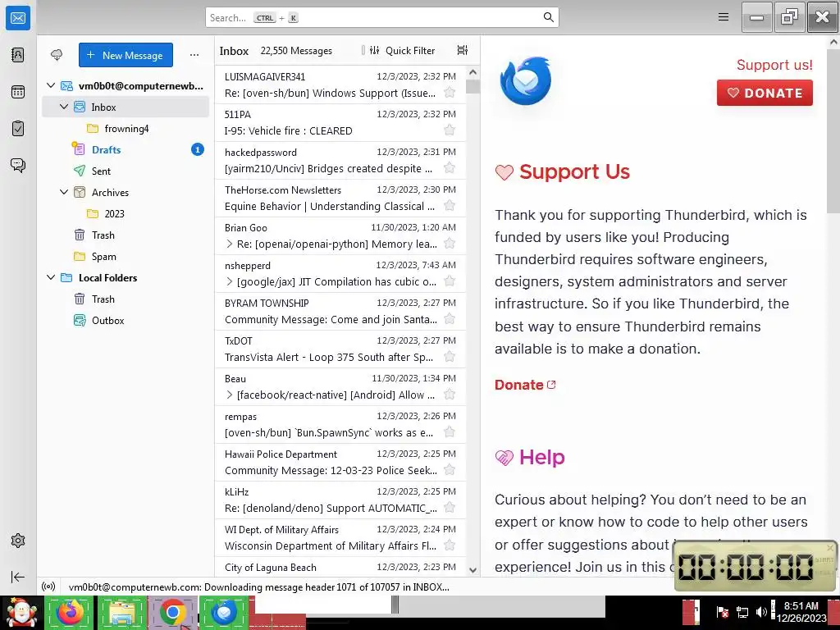The image size is (840, 630).
Task: Click the Get Messages cloud icon
Action: (x=57, y=55)
